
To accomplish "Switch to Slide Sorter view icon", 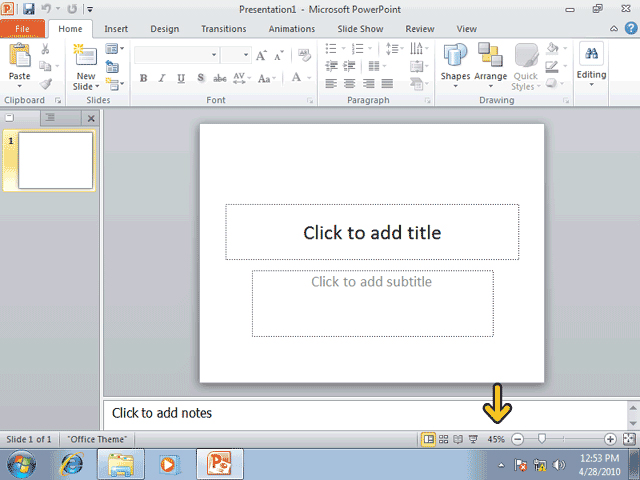I will [x=443, y=439].
